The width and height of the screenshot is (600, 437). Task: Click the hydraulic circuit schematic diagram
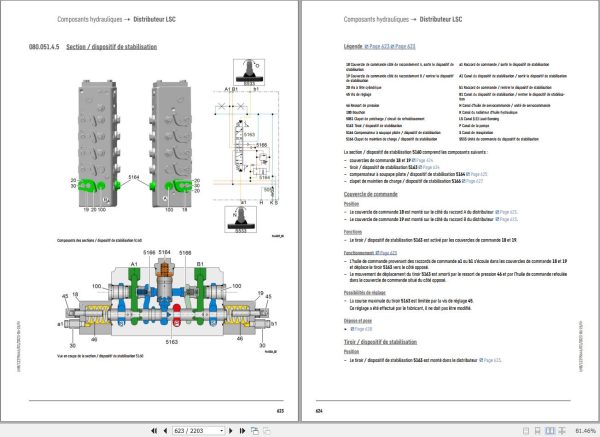(x=246, y=145)
